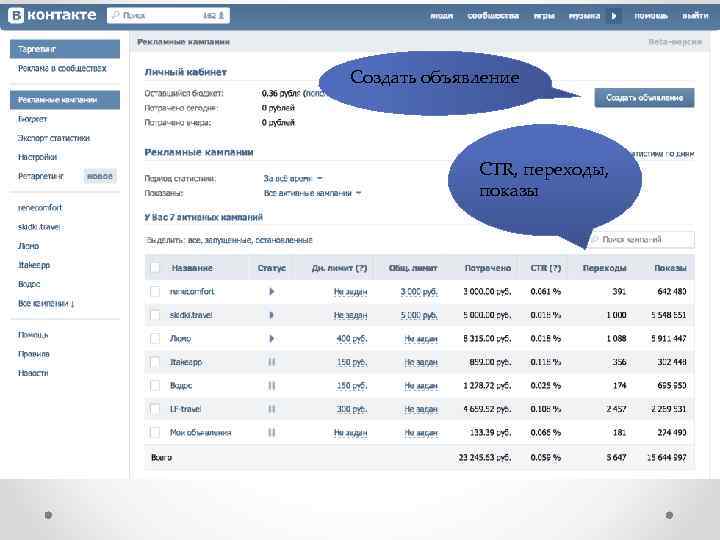Viewport: 720px width, 540px height.
Task: Click the 'Название' column header
Action: point(192,268)
